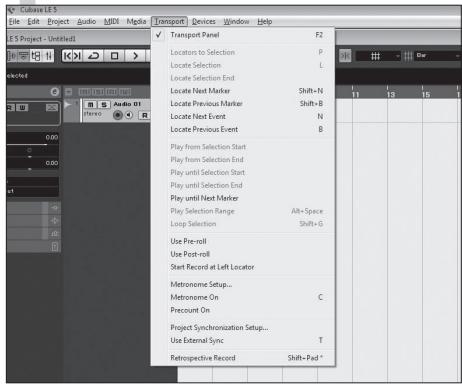
Task: Uncheck Transport Panel menu item
Action: [x=243, y=35]
